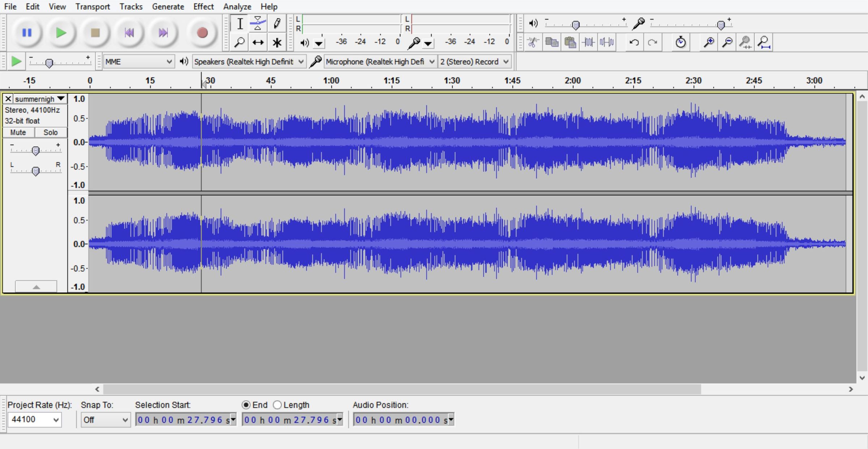
Task: Open the Snap To dropdown
Action: 105,420
